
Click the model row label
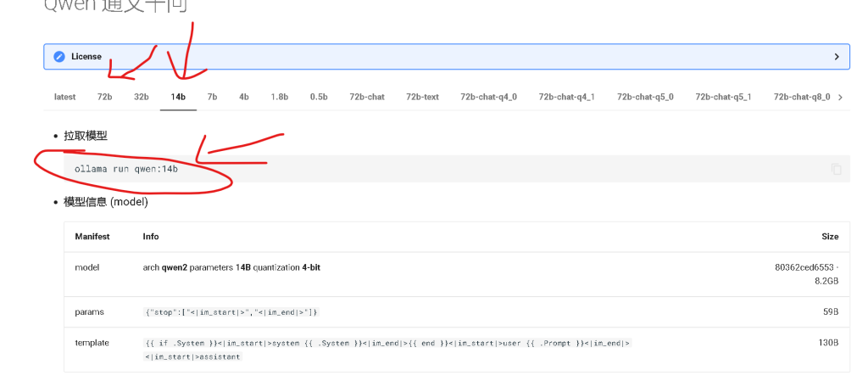(87, 267)
